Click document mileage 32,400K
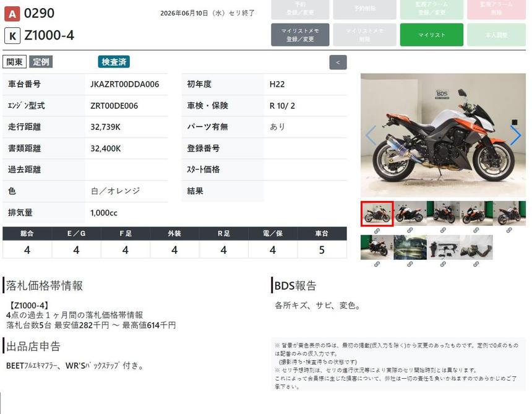Viewport: 532px width, 414px height. click(x=105, y=149)
